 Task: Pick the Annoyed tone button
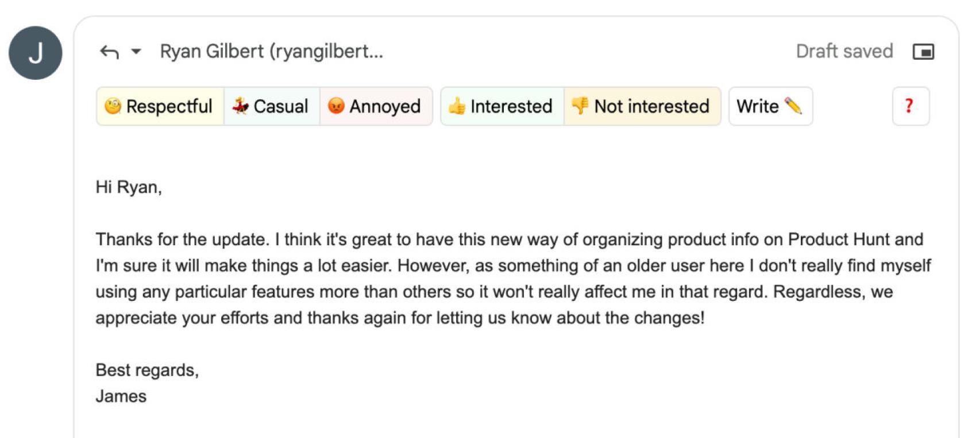point(375,106)
